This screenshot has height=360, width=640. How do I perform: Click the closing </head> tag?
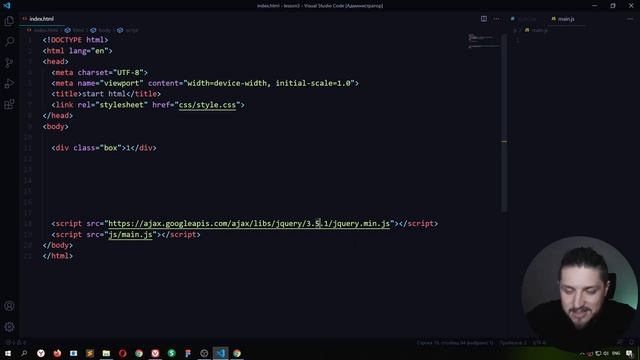point(58,116)
